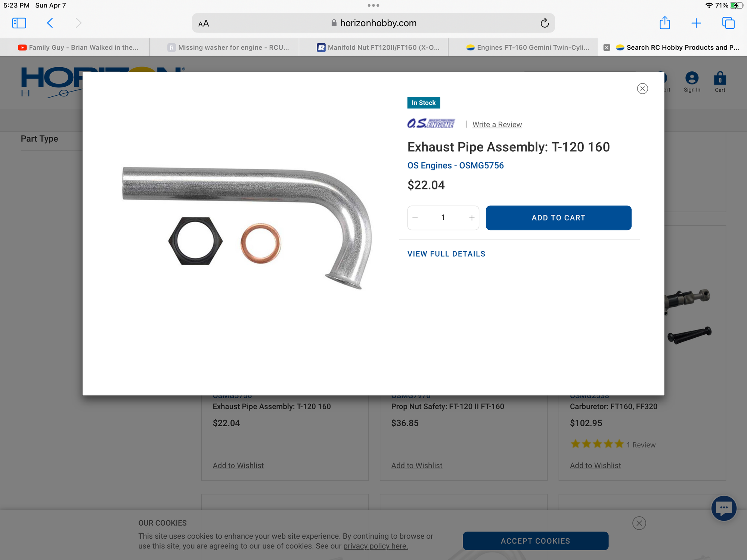Open the Sign In account icon
This screenshot has width=747, height=560.
(x=692, y=82)
